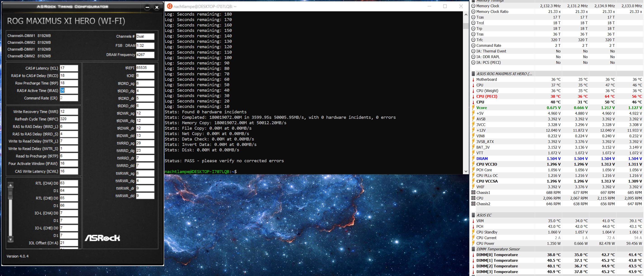Click the terminal scrollbar up arrow
Screen dimensions: 644x276
pos(466,15)
